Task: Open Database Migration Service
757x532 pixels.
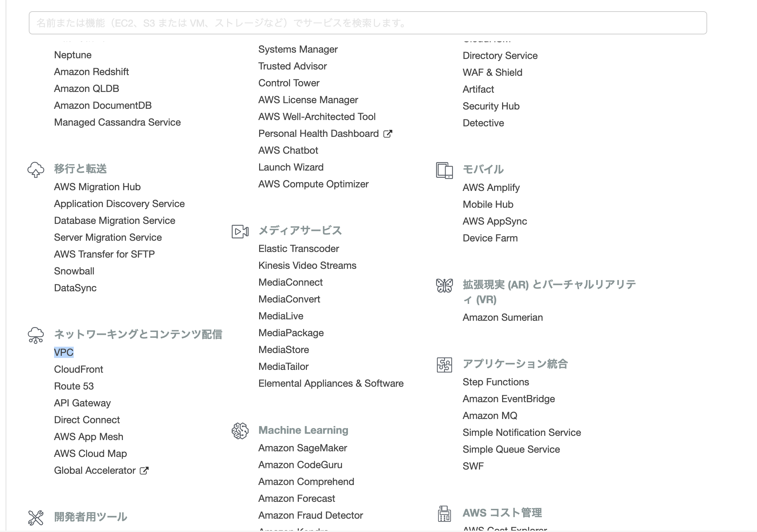Action: click(115, 220)
